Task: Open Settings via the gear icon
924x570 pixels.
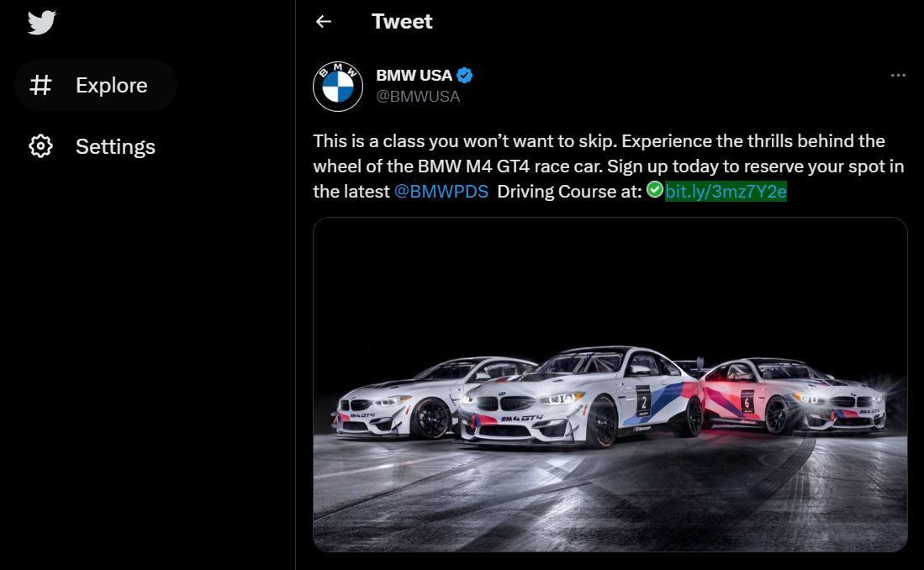Action: (x=40, y=146)
